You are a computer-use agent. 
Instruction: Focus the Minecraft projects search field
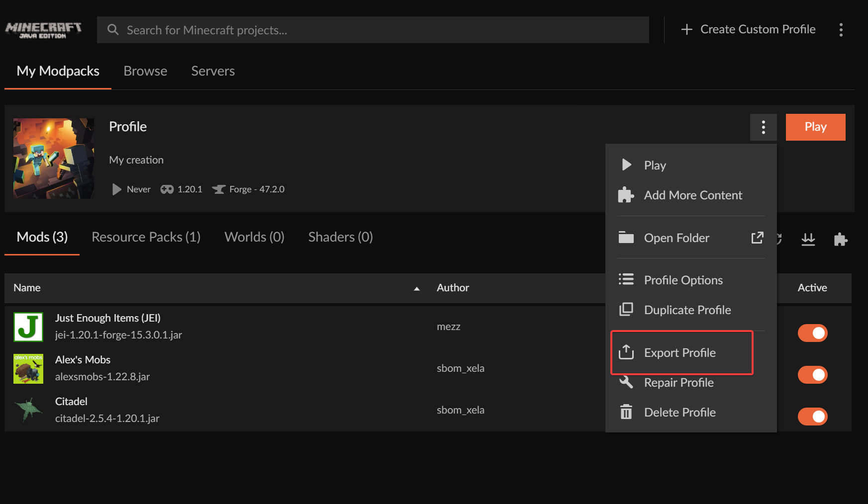[373, 30]
